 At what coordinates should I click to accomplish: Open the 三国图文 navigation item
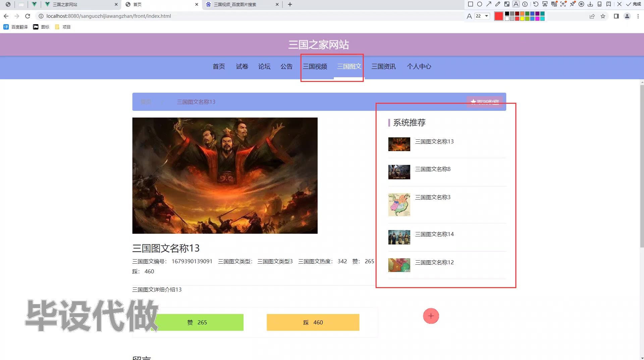pos(349,66)
